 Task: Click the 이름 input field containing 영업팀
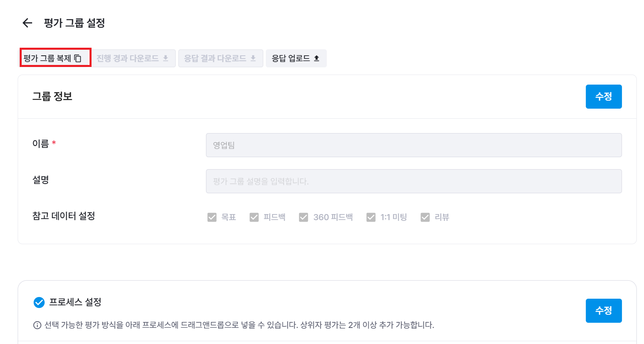414,145
